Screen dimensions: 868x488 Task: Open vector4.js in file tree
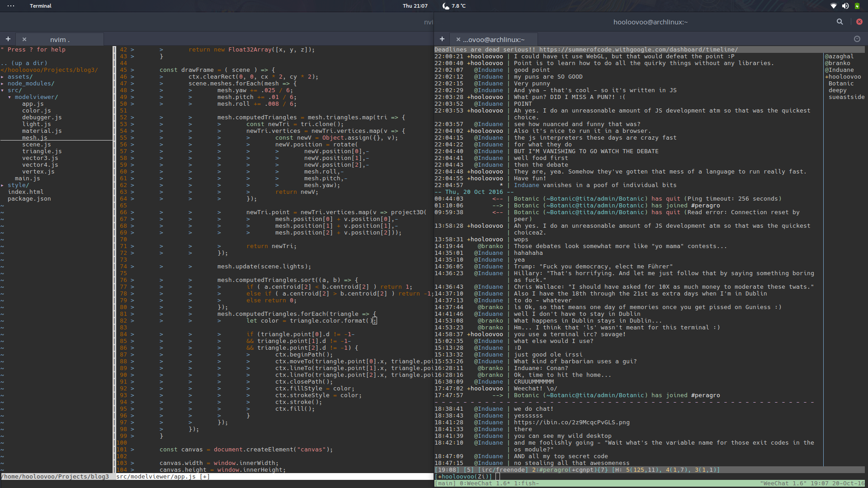coord(40,165)
